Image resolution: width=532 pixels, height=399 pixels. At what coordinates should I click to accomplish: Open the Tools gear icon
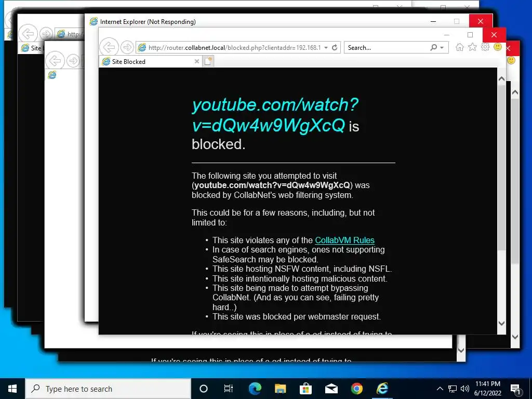pos(485,47)
